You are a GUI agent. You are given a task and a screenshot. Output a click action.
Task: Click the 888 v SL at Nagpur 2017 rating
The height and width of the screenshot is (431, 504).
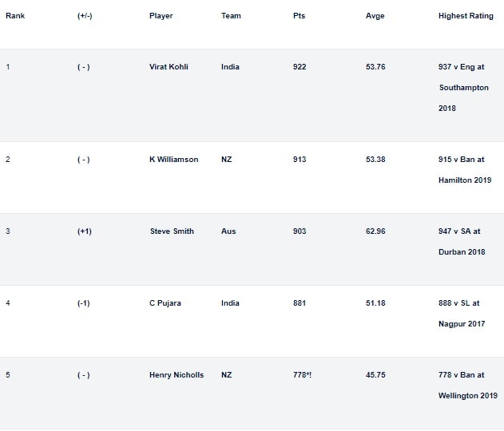pyautogui.click(x=462, y=314)
